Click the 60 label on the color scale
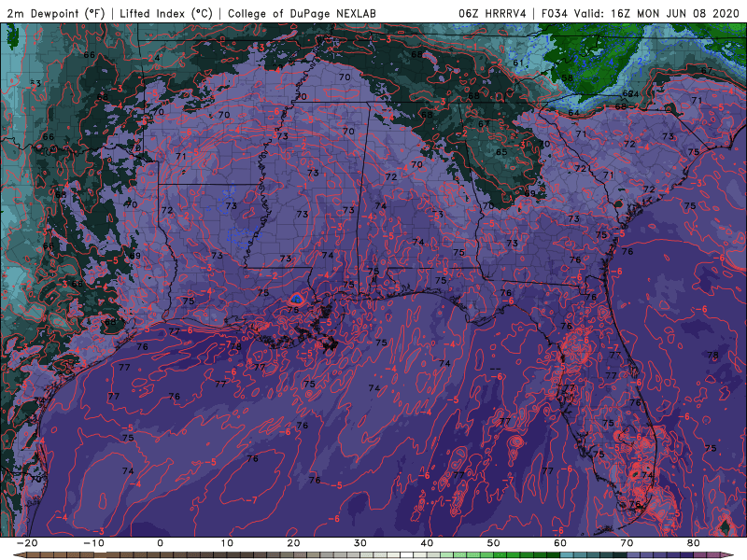The image size is (747, 560). 560,543
